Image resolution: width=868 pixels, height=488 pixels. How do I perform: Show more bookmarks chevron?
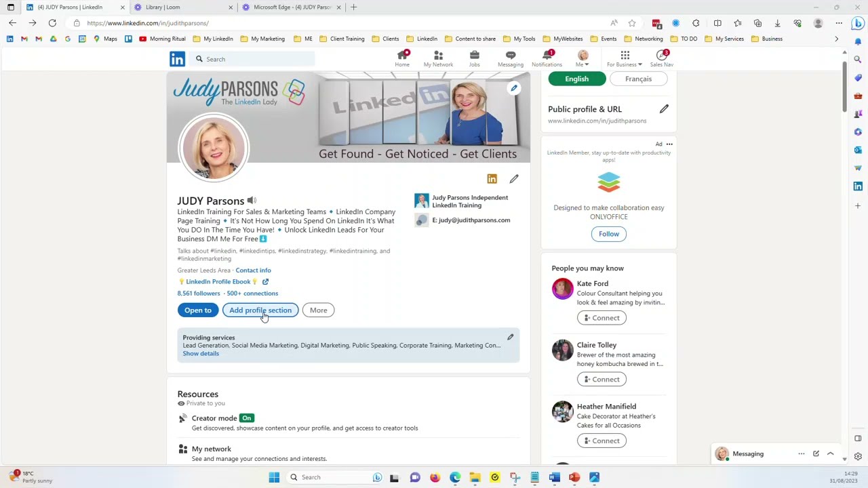point(836,39)
